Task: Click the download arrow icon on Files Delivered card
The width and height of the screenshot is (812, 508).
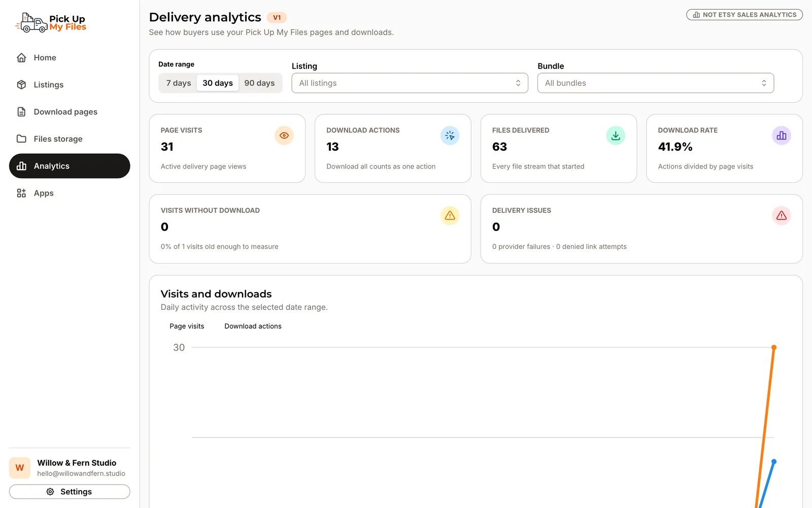Action: pos(616,136)
